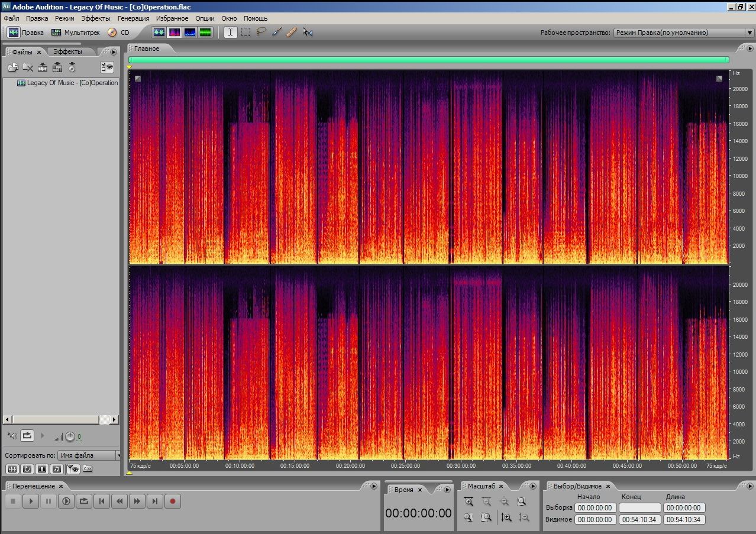Switch to the Эффекты tab
The width and height of the screenshot is (756, 534).
pyautogui.click(x=68, y=52)
